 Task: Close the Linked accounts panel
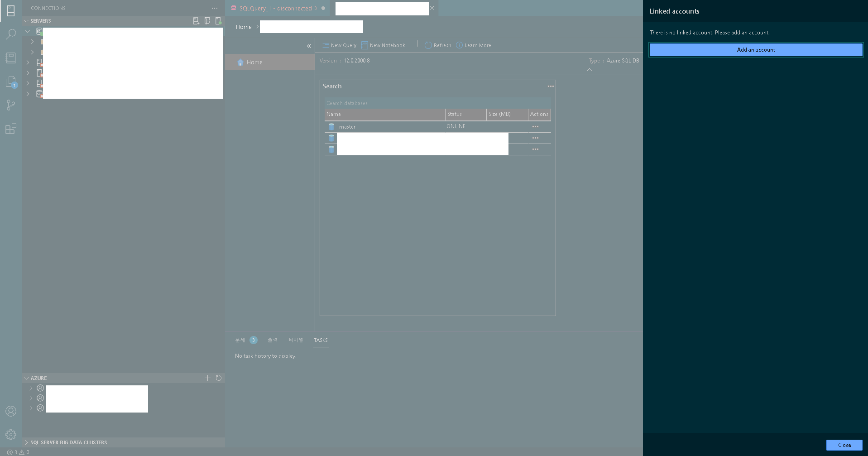tap(844, 445)
